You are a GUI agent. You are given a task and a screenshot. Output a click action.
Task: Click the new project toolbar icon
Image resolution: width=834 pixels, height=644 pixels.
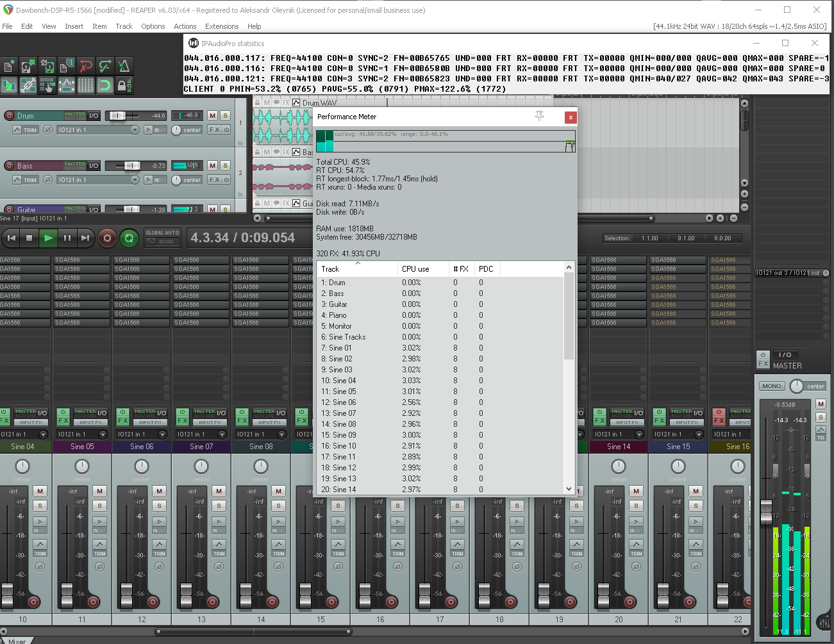click(x=9, y=65)
